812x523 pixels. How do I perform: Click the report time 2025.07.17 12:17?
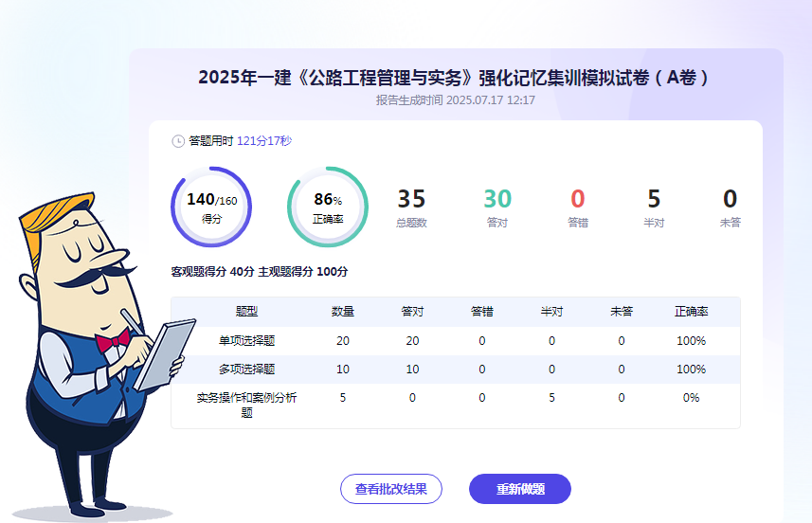[x=491, y=99]
